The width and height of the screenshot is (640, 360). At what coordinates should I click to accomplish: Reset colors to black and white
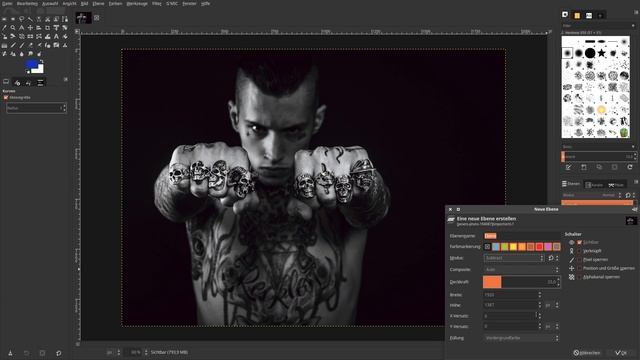pyautogui.click(x=28, y=72)
